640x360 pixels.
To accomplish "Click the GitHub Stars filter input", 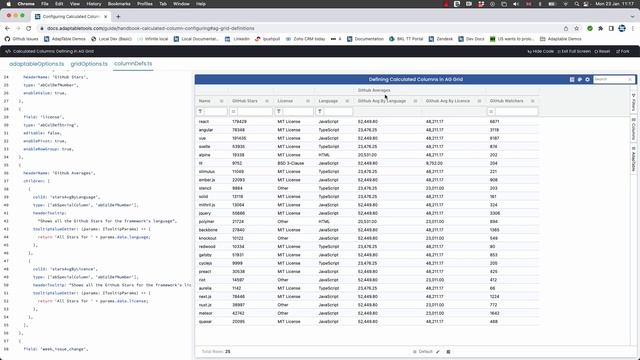I will pyautogui.click(x=255, y=111).
